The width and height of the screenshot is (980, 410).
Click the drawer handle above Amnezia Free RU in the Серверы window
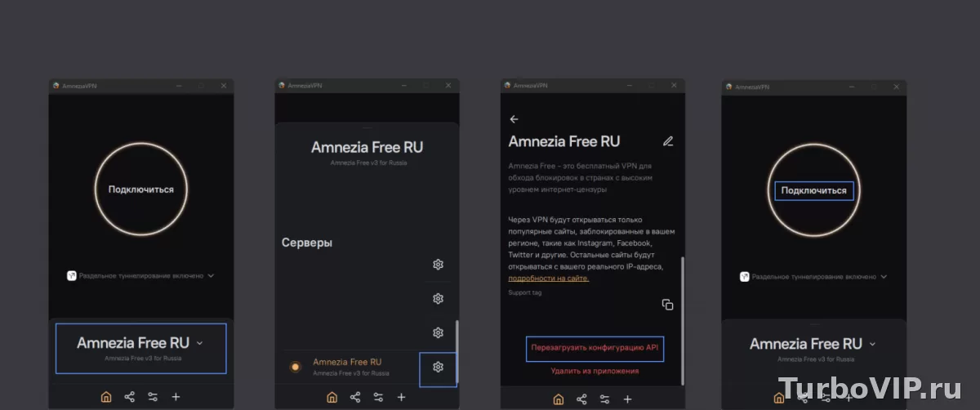click(x=367, y=127)
